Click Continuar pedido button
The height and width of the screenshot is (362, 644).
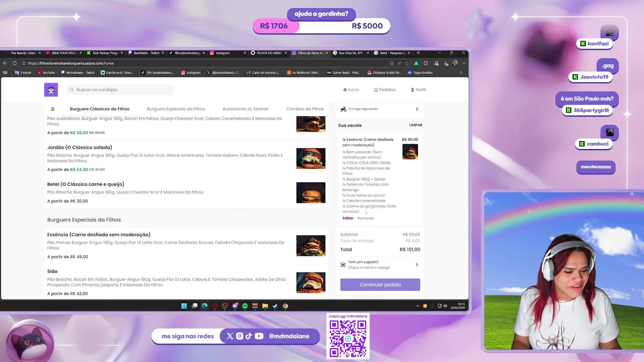coord(380,285)
